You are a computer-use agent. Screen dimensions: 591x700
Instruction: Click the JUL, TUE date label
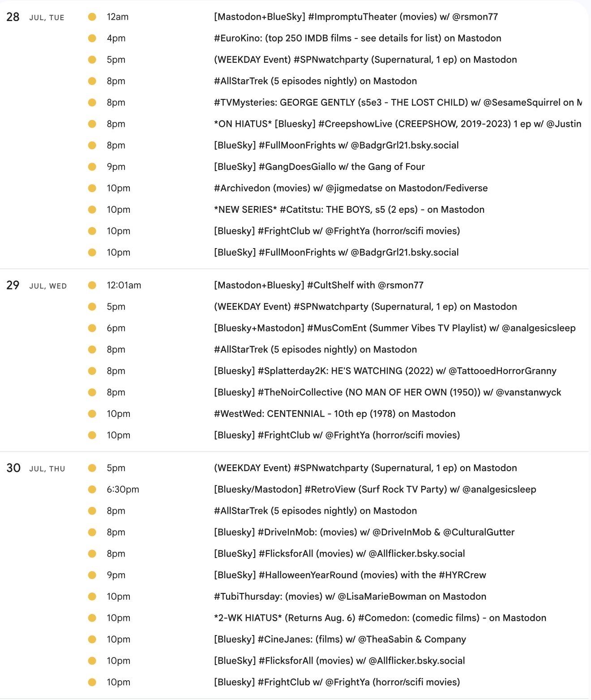point(47,18)
